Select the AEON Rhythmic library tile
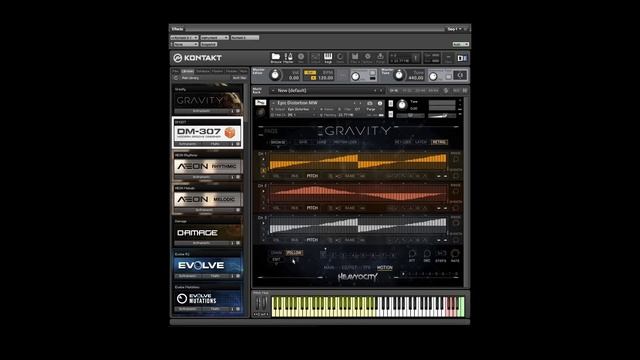Screen dimensions: 640x360 (x=207, y=166)
